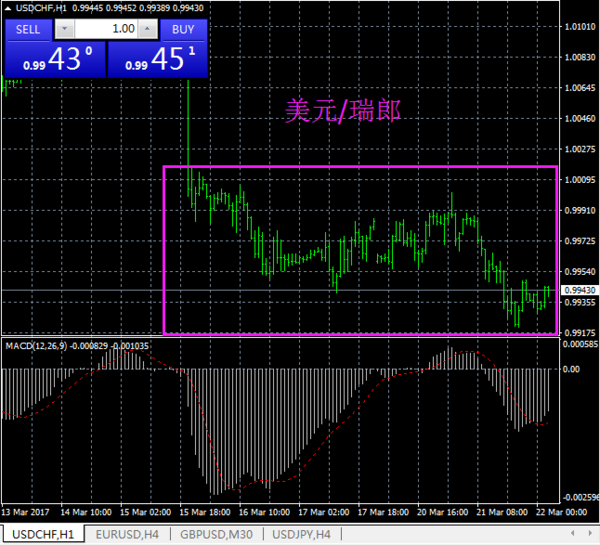Click the 0.99910 price axis label
Image resolution: width=600 pixels, height=545 pixels.
(x=580, y=210)
